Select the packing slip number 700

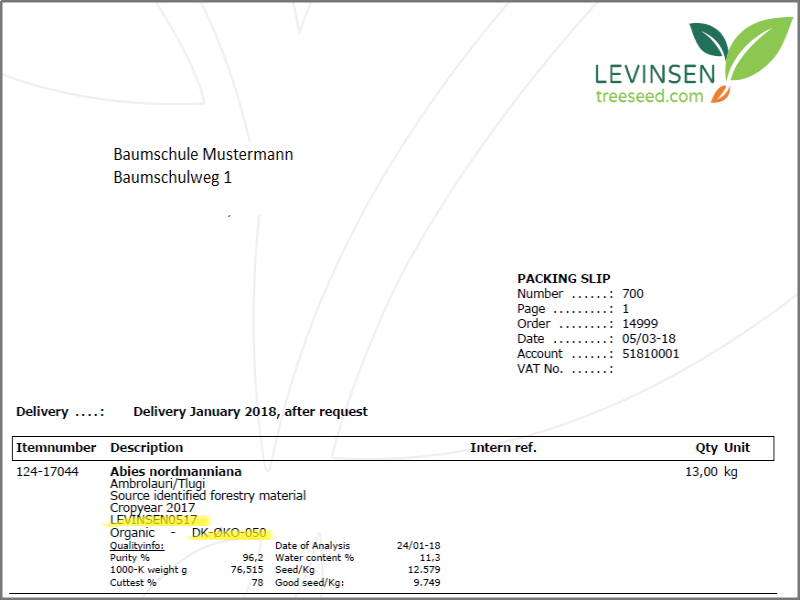pyautogui.click(x=633, y=294)
